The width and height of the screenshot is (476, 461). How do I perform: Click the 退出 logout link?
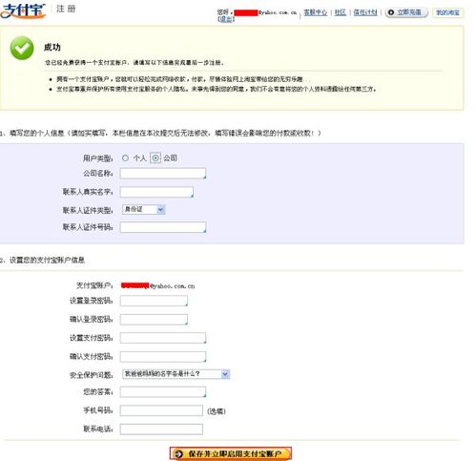(226, 19)
